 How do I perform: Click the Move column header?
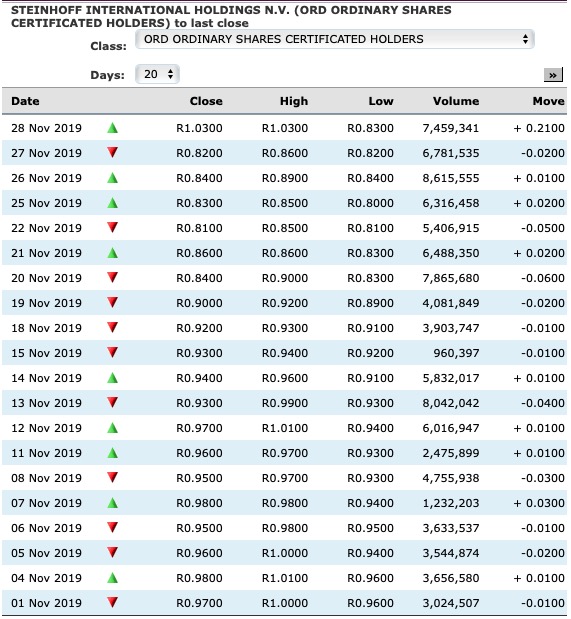click(x=548, y=101)
